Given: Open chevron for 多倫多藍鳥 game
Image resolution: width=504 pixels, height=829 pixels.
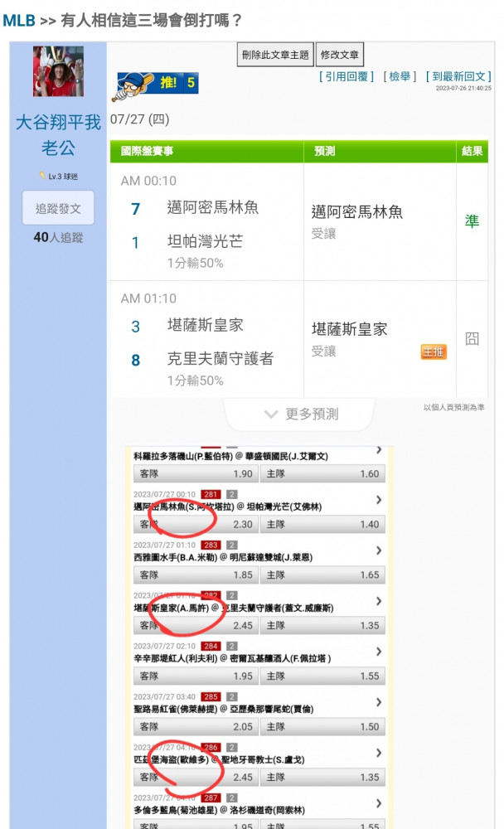Looking at the screenshot, I should 379,803.
